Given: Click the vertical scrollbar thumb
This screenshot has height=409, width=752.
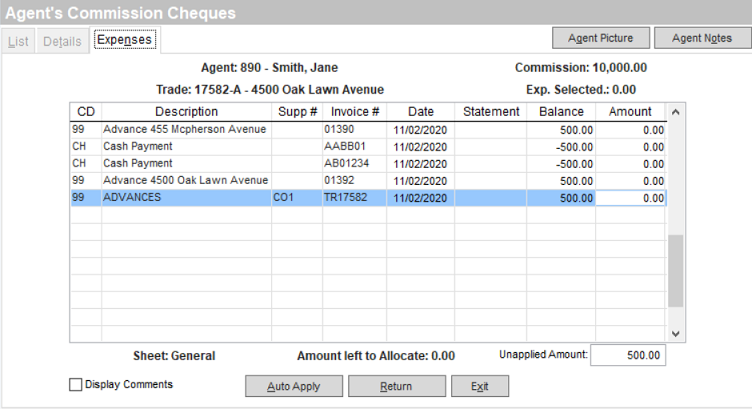Looking at the screenshot, I should click(x=676, y=270).
